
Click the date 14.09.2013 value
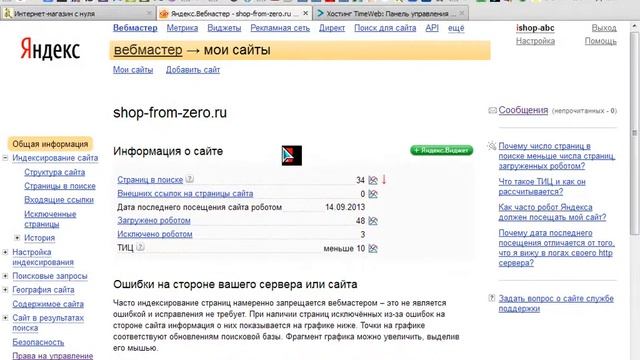(x=345, y=207)
